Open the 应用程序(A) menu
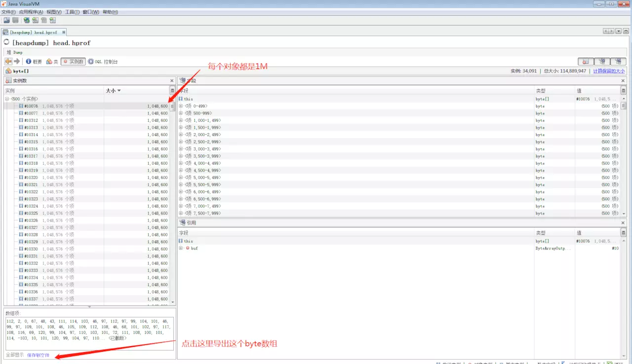Viewport: 632px width, 364px height. (31, 12)
